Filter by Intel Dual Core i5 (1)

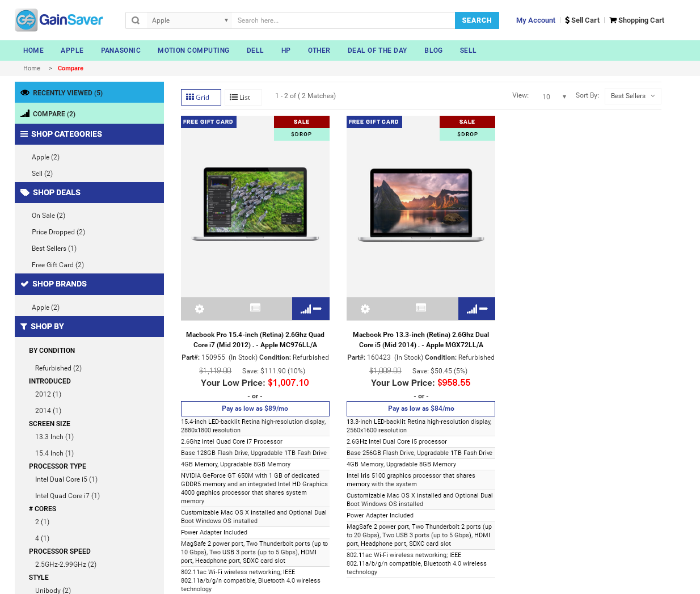[66, 479]
